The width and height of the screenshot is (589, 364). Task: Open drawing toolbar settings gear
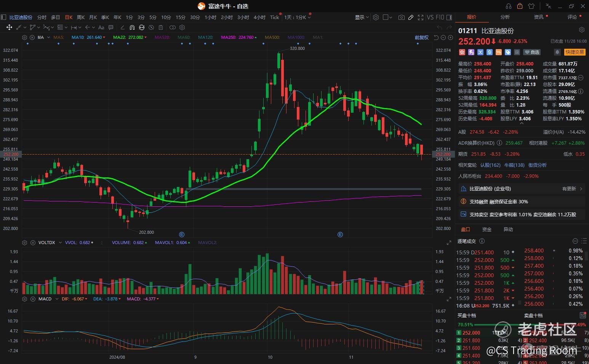click(182, 27)
